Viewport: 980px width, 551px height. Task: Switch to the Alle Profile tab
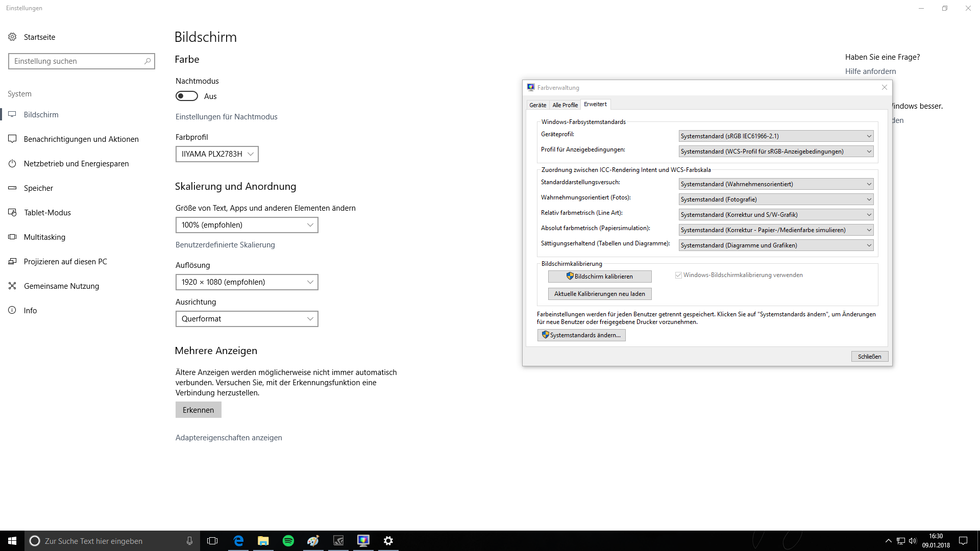(565, 105)
